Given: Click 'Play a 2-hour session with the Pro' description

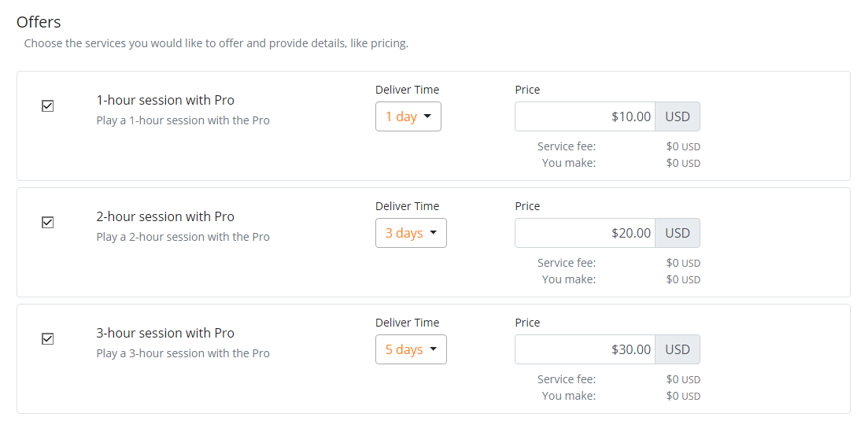Looking at the screenshot, I should pyautogui.click(x=183, y=237).
